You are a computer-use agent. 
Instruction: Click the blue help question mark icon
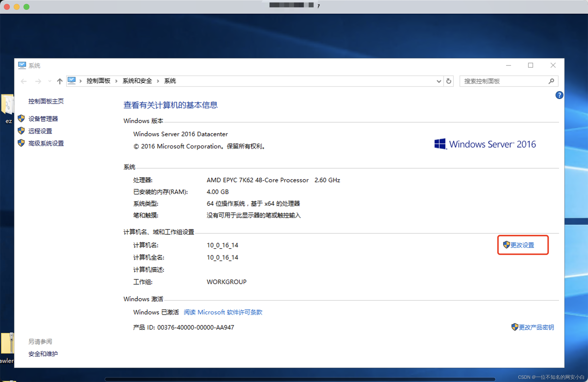tap(559, 95)
